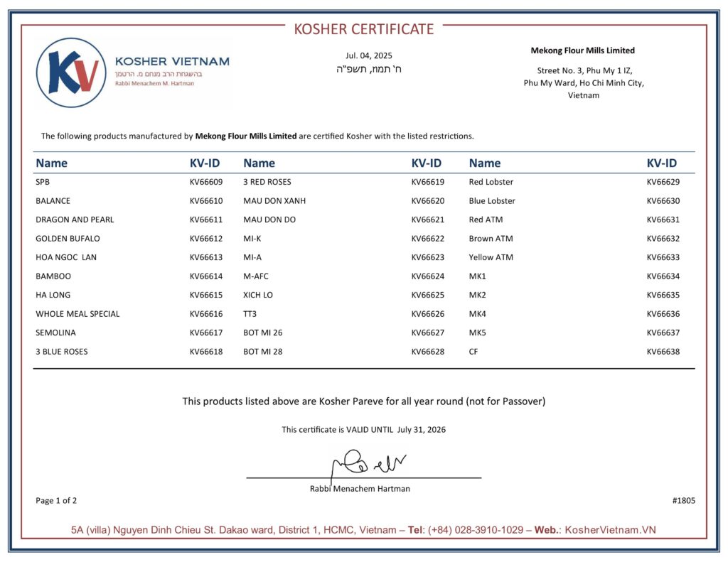Click the Yellow ATM product name

click(x=491, y=257)
